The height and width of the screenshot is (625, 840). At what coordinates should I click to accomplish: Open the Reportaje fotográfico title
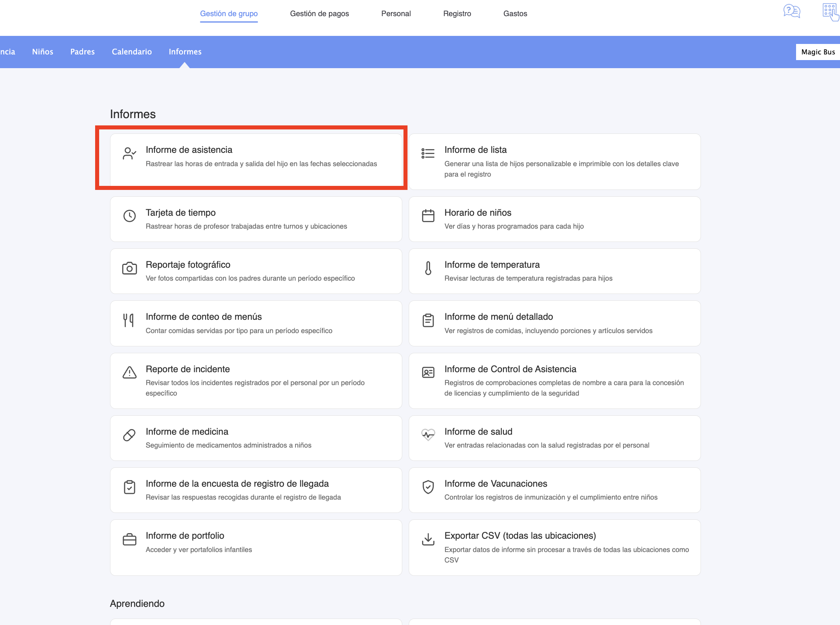[188, 265]
